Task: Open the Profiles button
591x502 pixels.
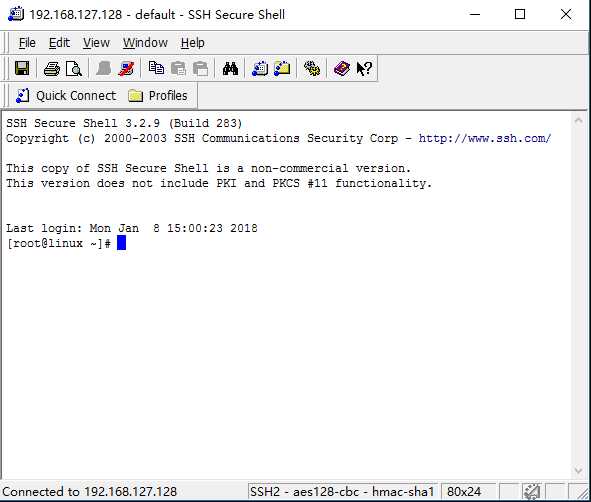Action: [x=158, y=96]
